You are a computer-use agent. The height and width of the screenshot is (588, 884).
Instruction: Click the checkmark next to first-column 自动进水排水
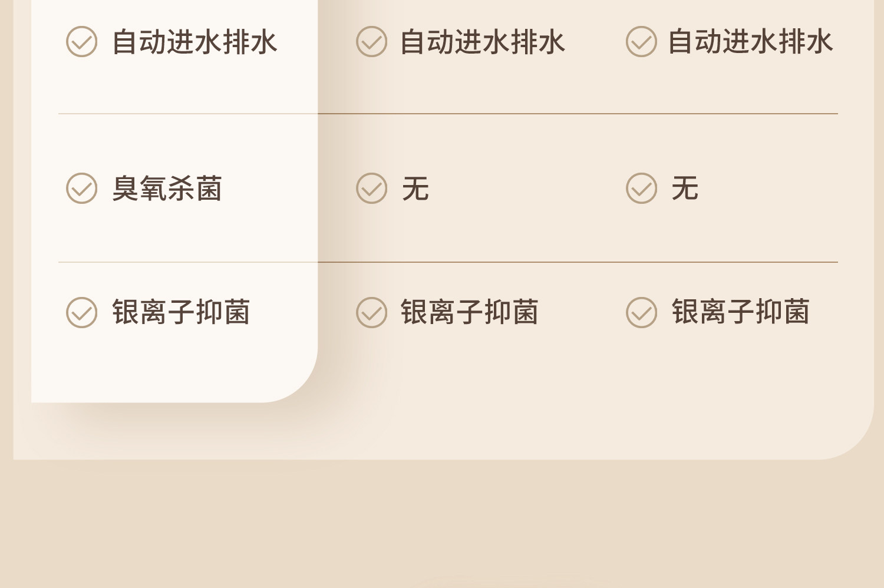point(81,42)
